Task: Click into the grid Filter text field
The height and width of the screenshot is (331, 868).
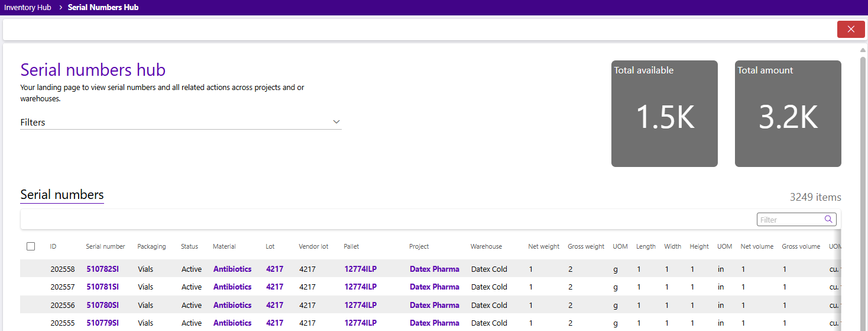Action: tap(790, 220)
